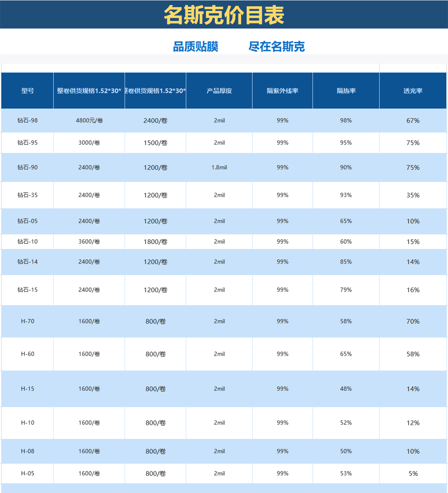Select 75% in the 钻石-90 row
The image size is (448, 493).
pyautogui.click(x=413, y=168)
